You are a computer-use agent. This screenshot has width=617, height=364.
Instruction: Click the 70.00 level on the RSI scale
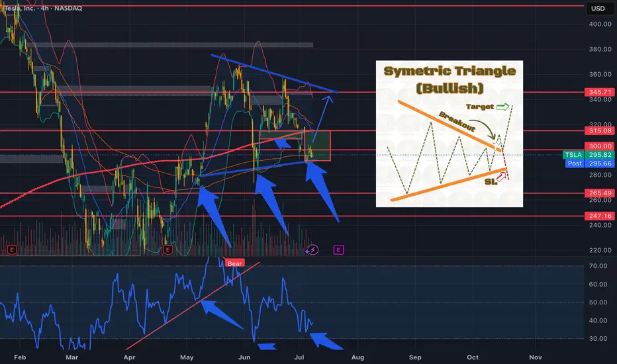[x=598, y=266]
